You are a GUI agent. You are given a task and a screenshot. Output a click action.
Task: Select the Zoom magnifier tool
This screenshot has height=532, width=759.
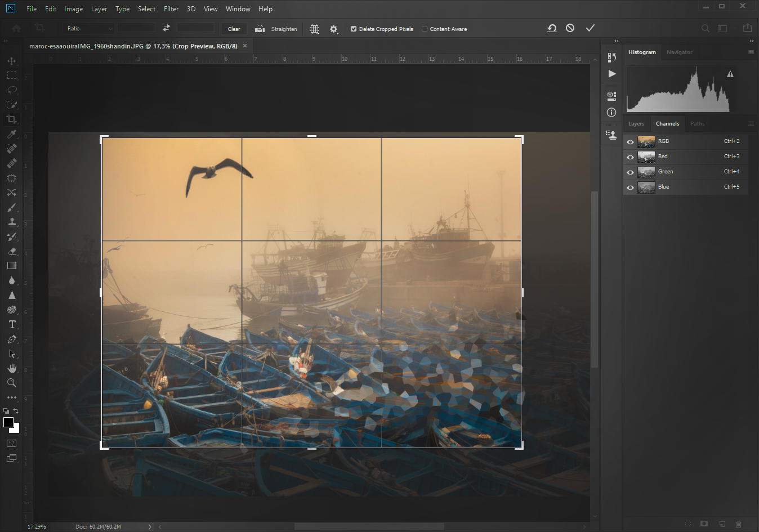tap(12, 383)
